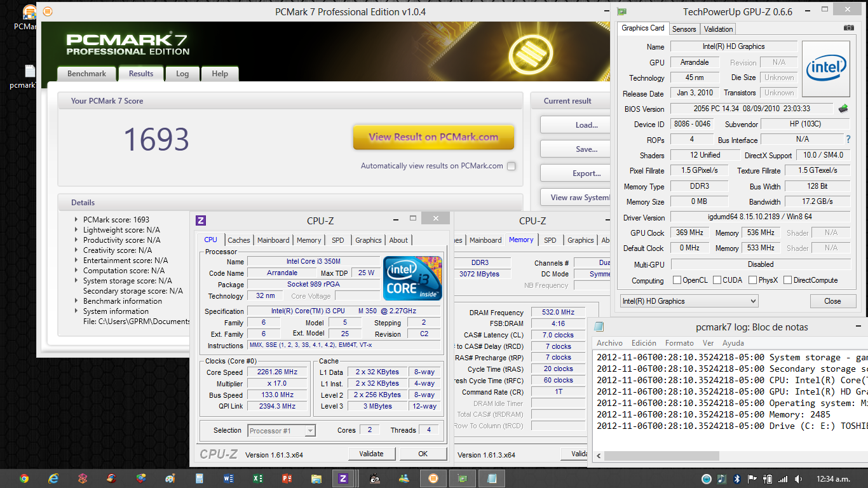Switch to the Caches tab in CPU-Z
Screen dimensions: 868x488
(239, 240)
